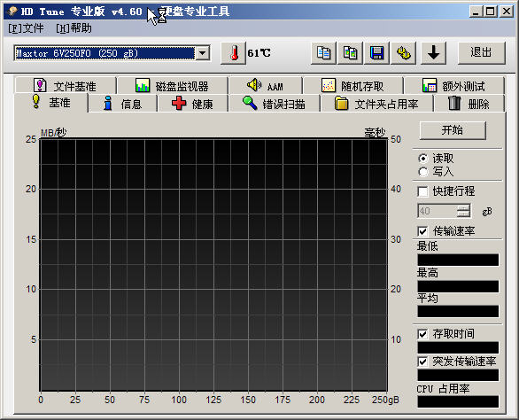Open the 错误扫描 tab with magnifier icon

click(x=274, y=104)
